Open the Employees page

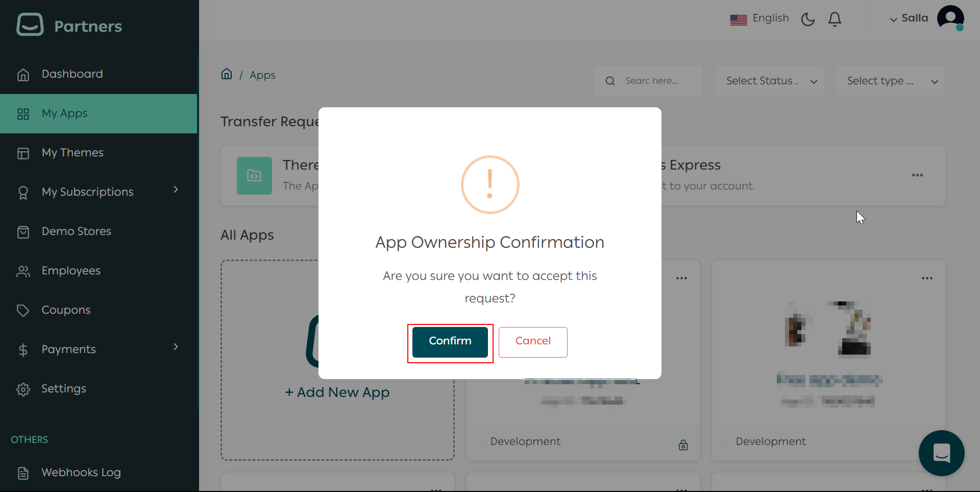point(70,270)
